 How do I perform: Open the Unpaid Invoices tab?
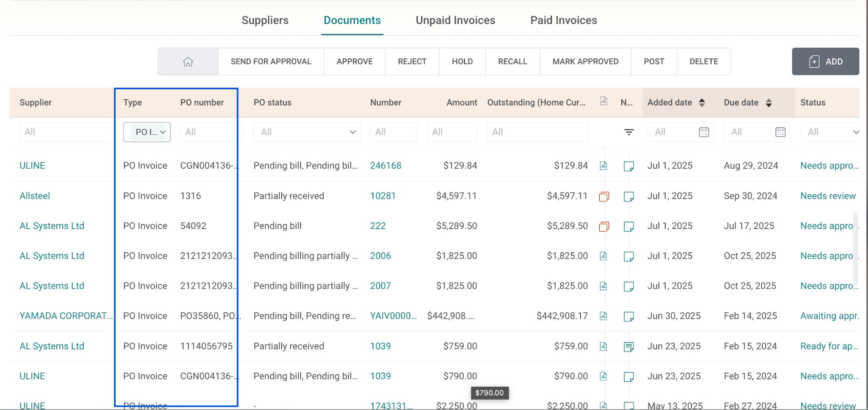[x=456, y=20]
